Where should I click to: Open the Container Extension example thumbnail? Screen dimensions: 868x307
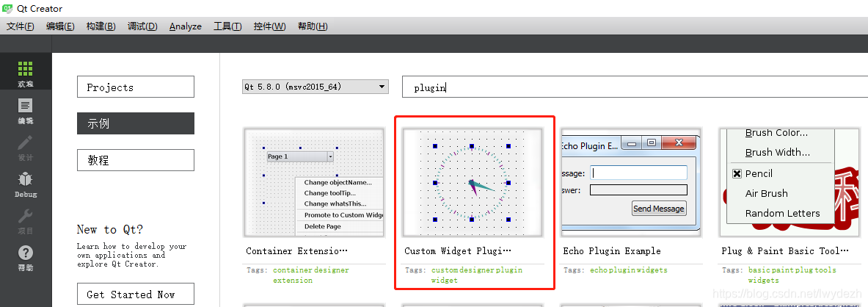click(x=314, y=182)
